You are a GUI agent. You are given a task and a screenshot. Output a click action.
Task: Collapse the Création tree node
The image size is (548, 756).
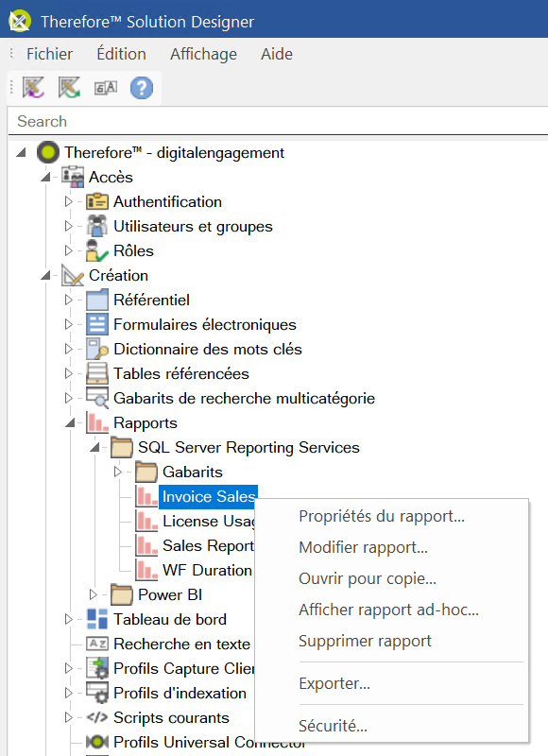tap(45, 276)
